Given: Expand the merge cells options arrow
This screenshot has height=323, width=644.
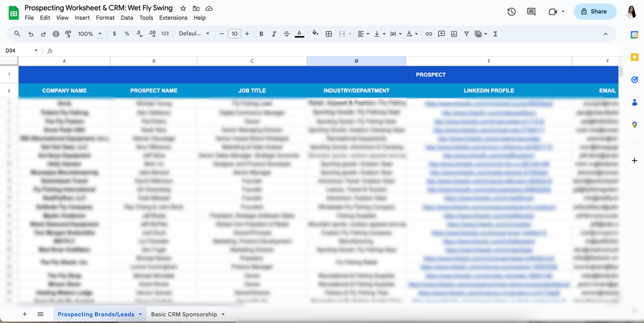Looking at the screenshot, I should (x=350, y=34).
